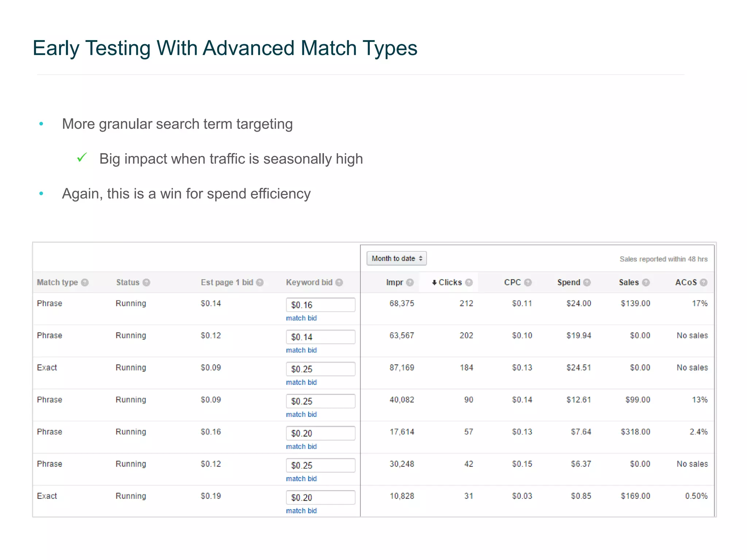Open the Impr column help icon
The width and height of the screenshot is (747, 560).
410,283
